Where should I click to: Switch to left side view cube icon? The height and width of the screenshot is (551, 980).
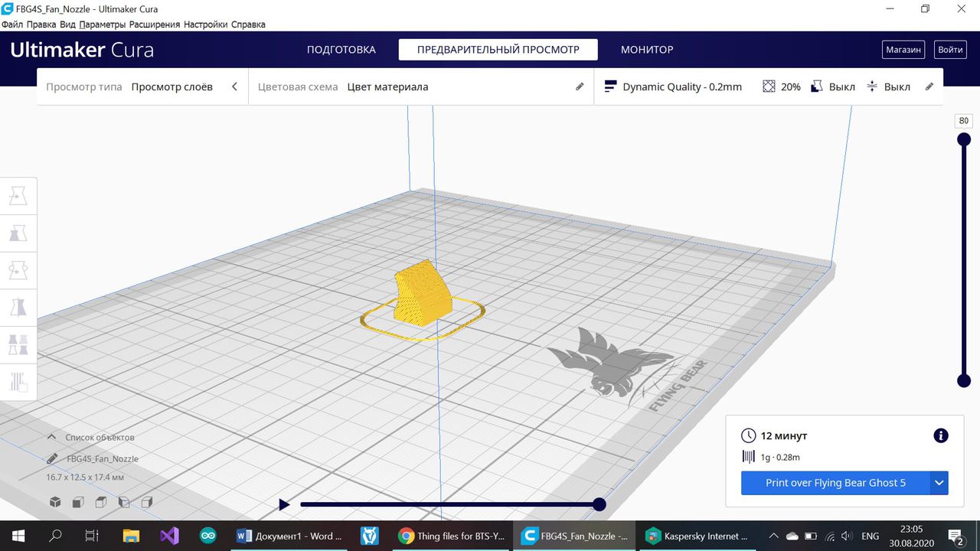(124, 502)
